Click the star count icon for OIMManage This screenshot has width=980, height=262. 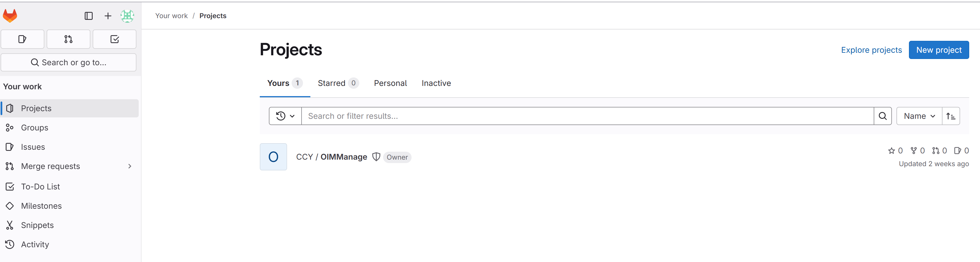click(891, 151)
